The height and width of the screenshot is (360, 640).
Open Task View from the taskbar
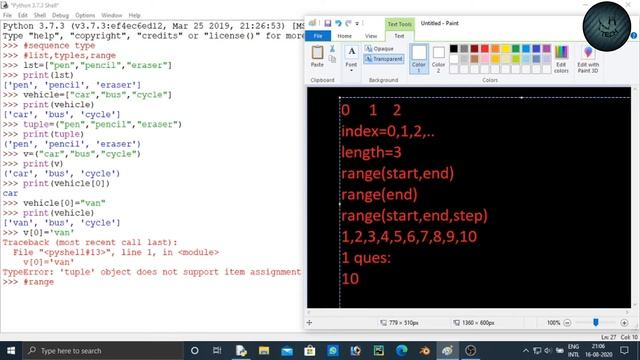click(217, 351)
